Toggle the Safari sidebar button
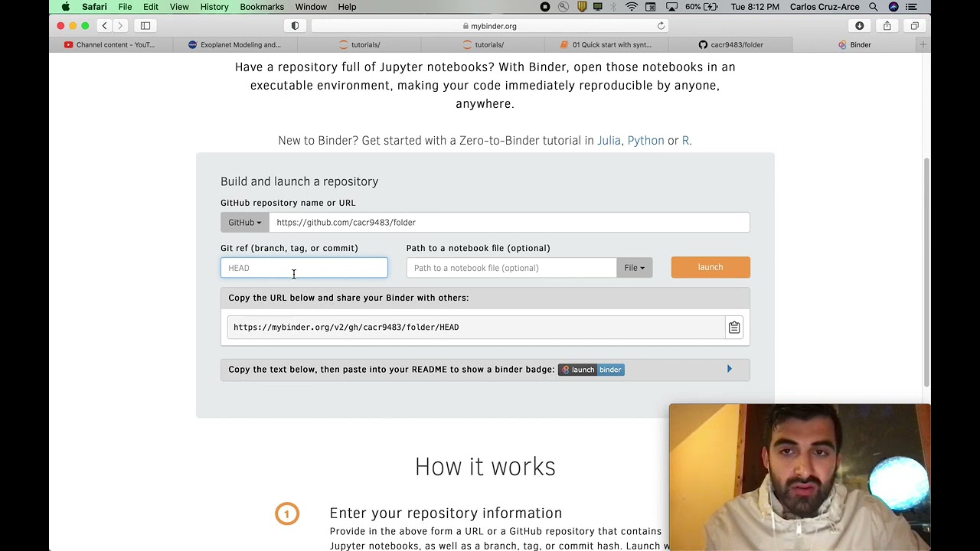The height and width of the screenshot is (551, 980). coord(145,25)
